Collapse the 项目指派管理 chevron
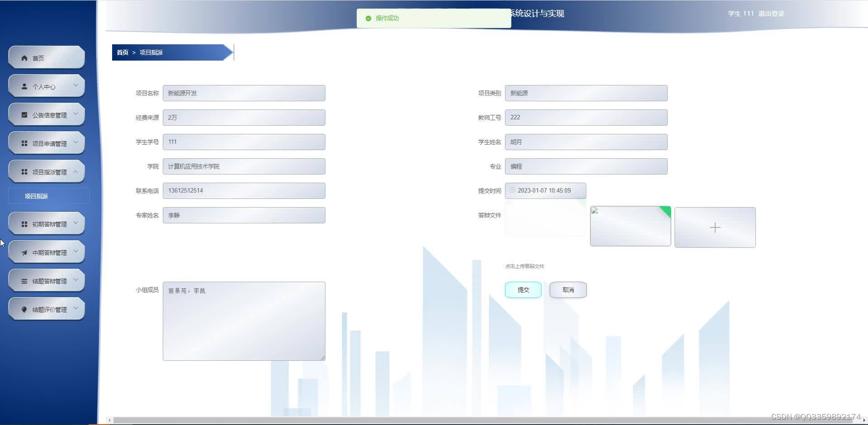Viewport: 868px width, 425px height. [x=75, y=171]
